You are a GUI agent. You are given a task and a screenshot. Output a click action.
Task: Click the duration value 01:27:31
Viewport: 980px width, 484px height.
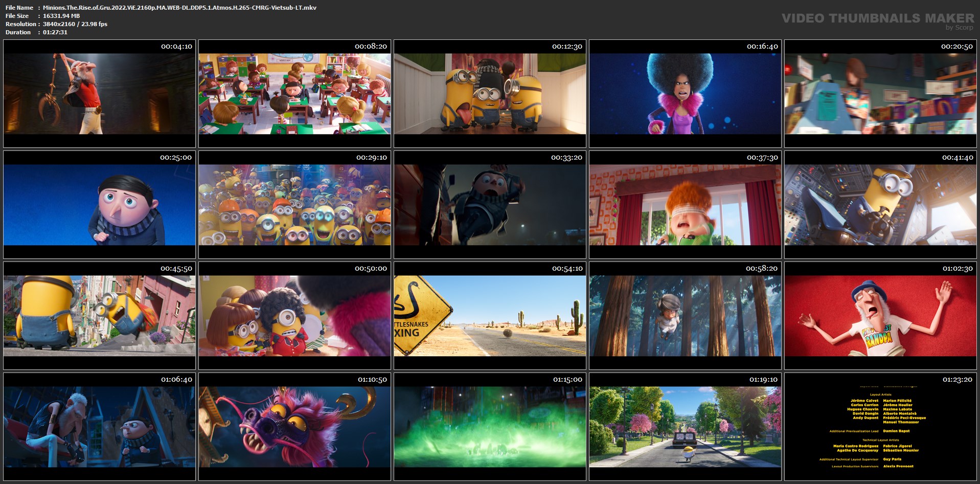pyautogui.click(x=55, y=32)
